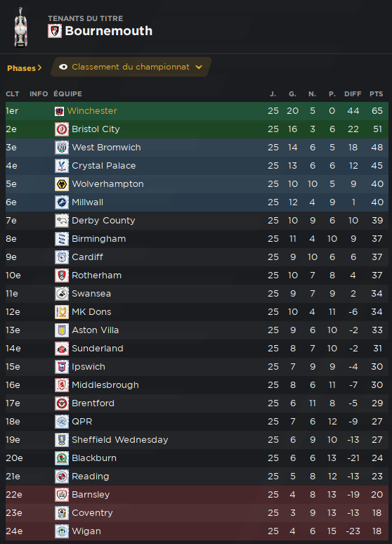
Task: Click the Winchester team badge
Action: 59,111
